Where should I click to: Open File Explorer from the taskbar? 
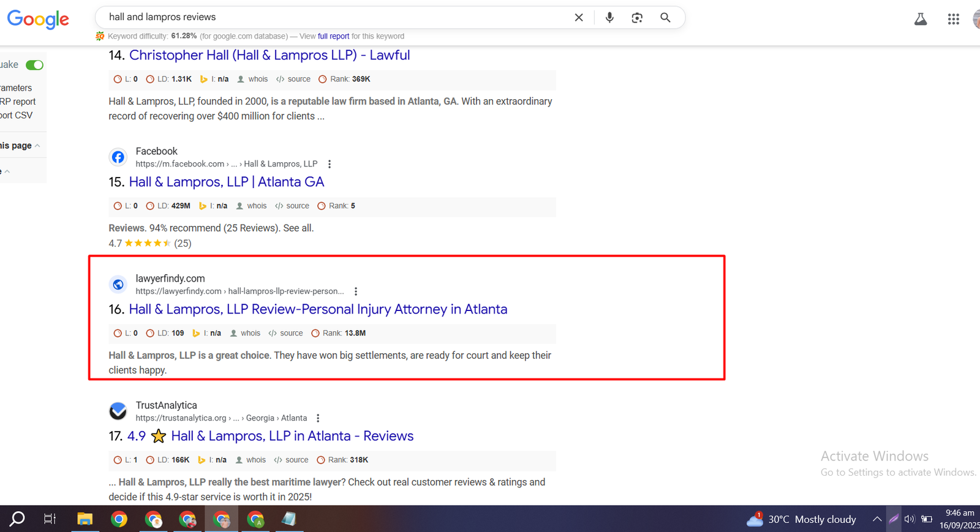pos(85,519)
